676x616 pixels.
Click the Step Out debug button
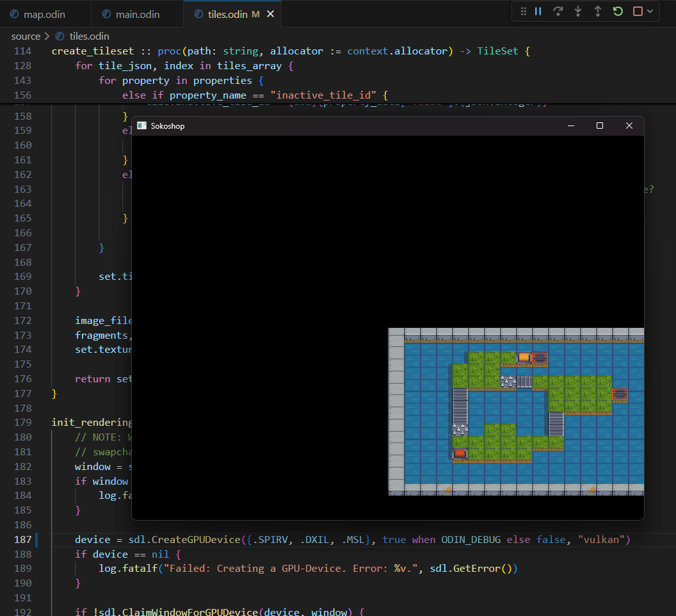[597, 12]
